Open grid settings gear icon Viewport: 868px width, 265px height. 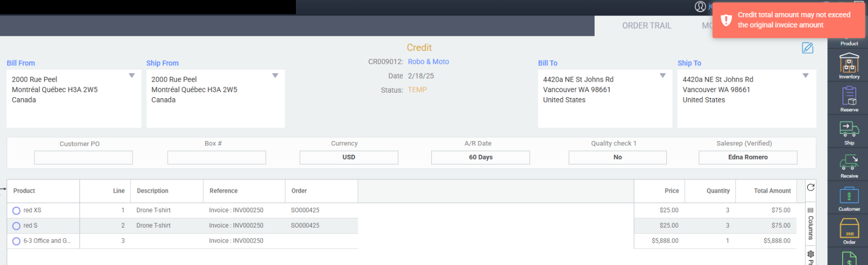(x=810, y=254)
